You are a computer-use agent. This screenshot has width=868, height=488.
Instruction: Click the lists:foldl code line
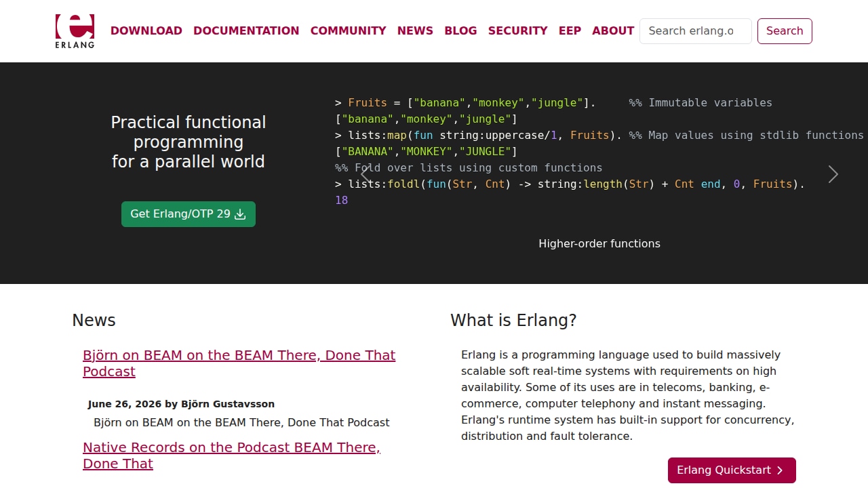[x=570, y=184]
